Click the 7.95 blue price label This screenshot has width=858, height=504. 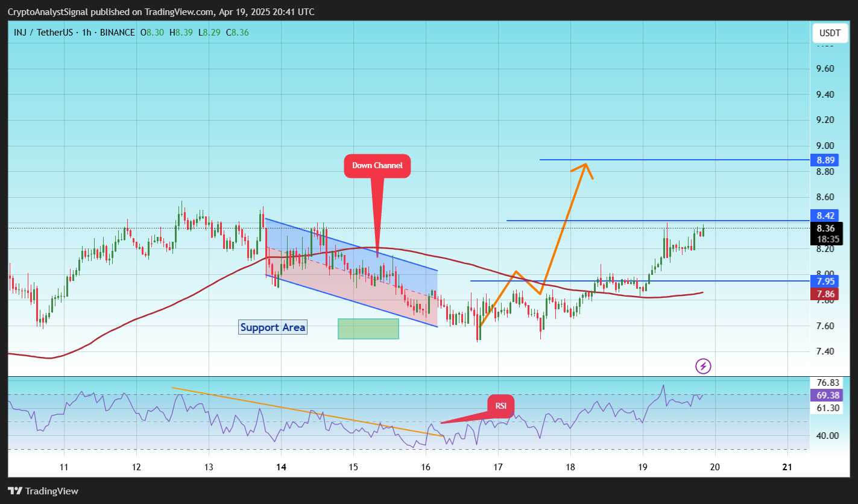point(825,281)
